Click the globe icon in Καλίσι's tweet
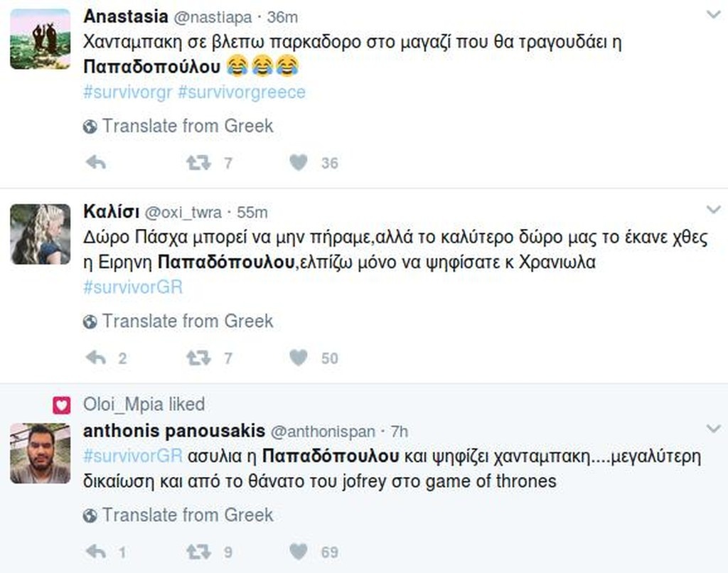 click(90, 322)
